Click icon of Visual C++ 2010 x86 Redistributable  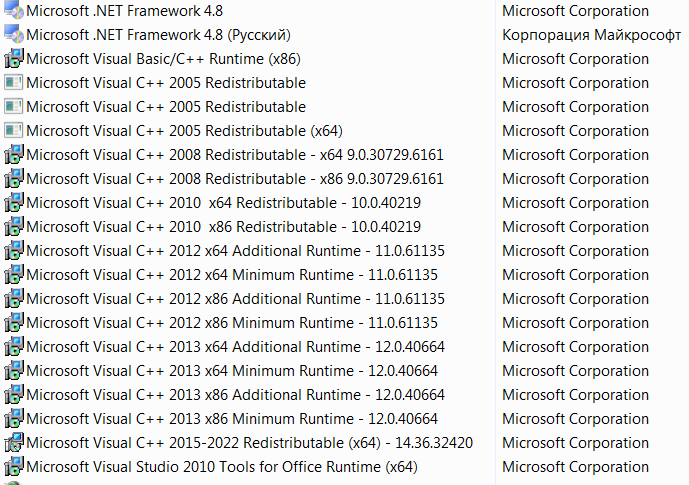(x=13, y=227)
